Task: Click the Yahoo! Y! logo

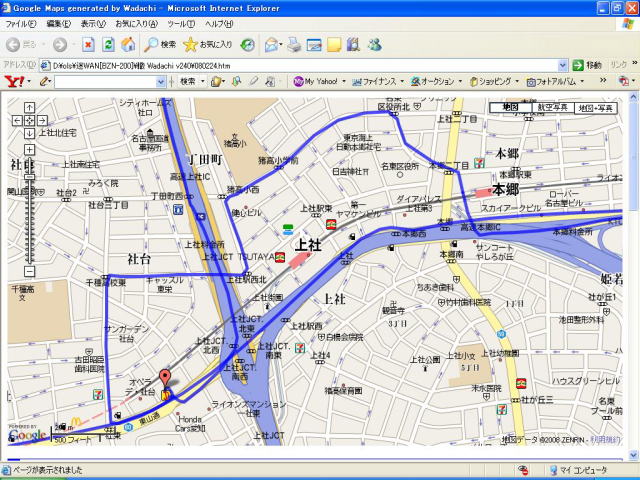Action: tap(14, 81)
